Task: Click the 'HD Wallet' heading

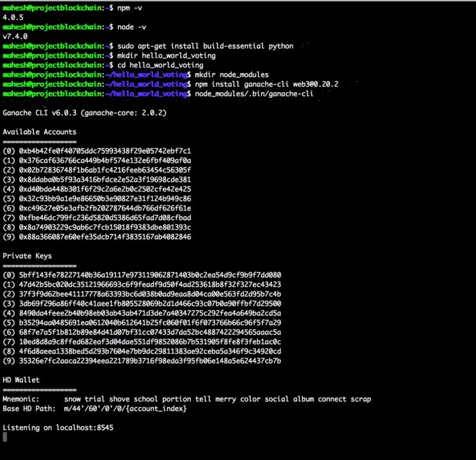Action: 21,380
